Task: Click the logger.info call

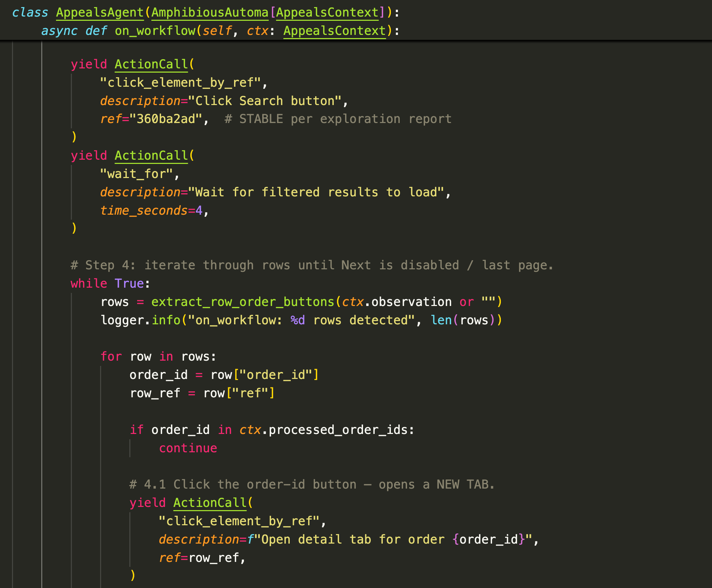Action: (x=140, y=320)
